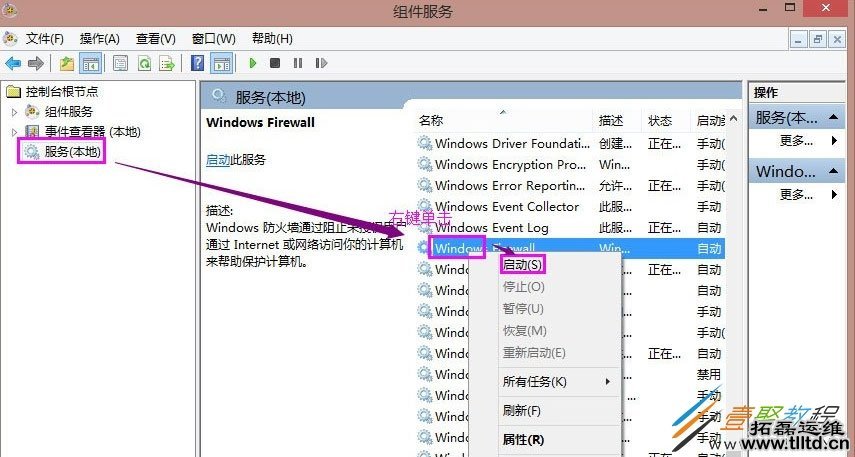Screen dimensions: 855x457
Task: Click the Stop Service square icon
Action: (275, 63)
